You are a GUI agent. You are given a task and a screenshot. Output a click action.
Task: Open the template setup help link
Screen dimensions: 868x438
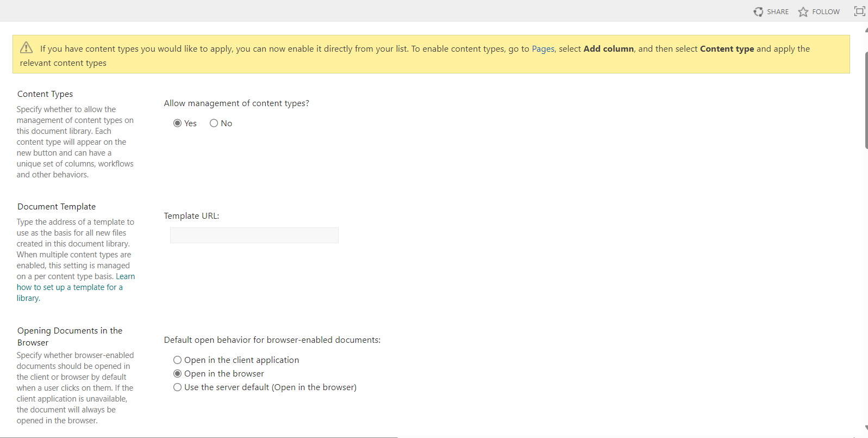(70, 287)
